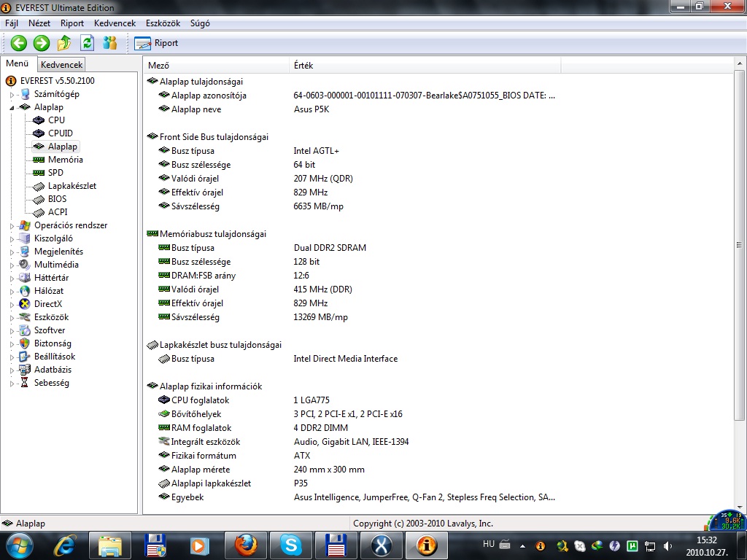747x560 pixels.
Task: Open Skype from the taskbar
Action: (290, 545)
